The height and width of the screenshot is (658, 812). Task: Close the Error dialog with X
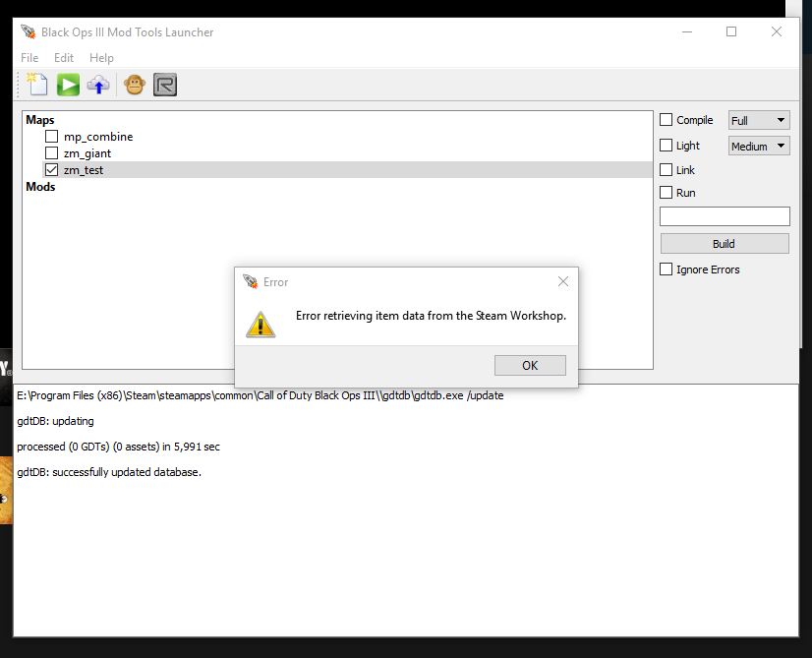click(563, 281)
